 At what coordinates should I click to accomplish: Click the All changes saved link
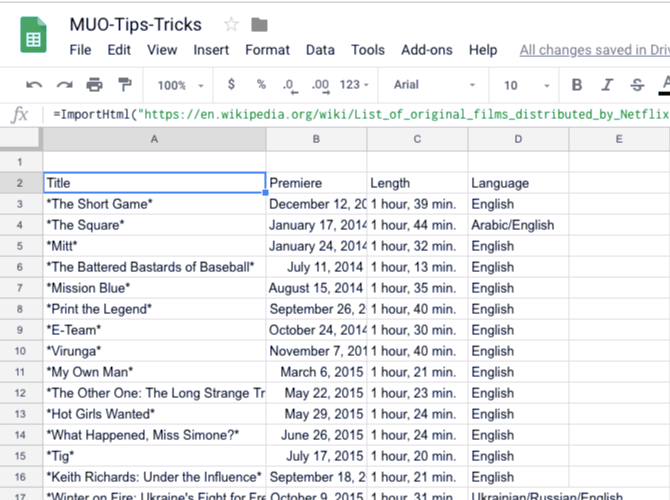click(594, 50)
